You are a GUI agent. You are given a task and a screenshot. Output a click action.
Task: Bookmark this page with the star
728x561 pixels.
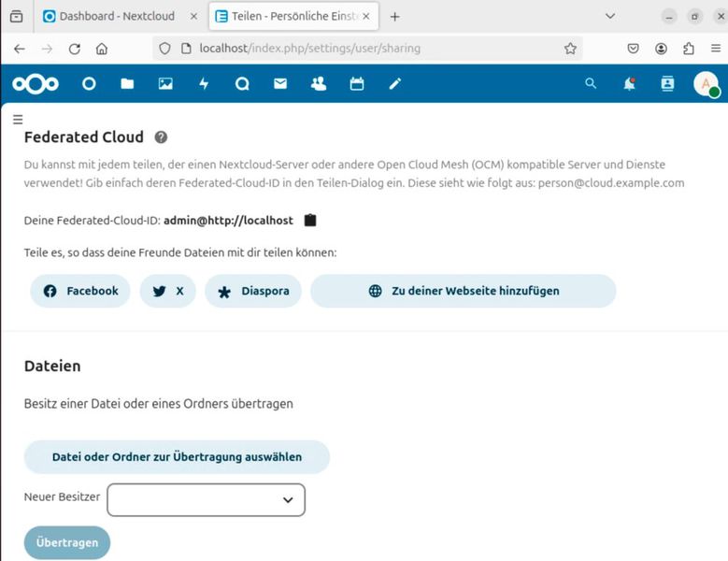click(570, 49)
